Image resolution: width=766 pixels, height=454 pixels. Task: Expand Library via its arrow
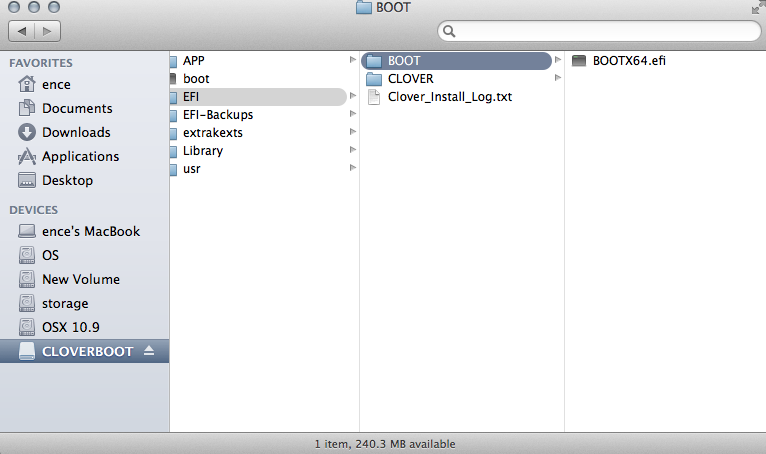click(x=353, y=150)
